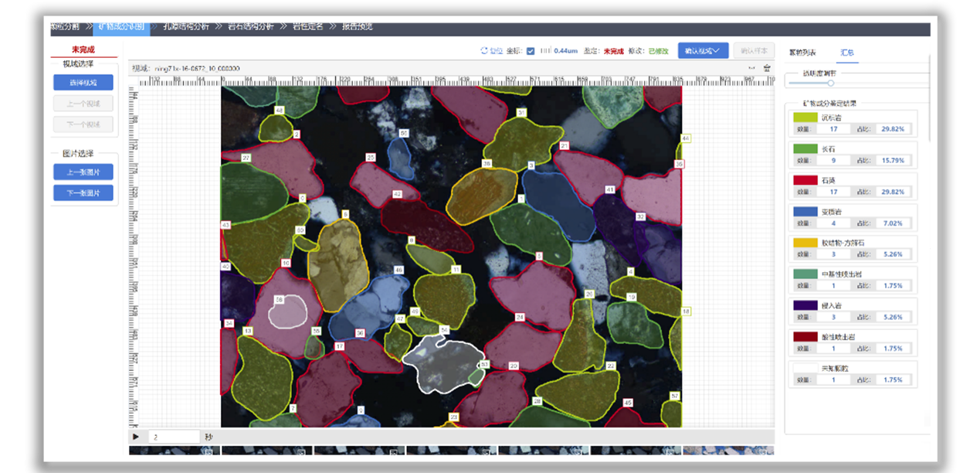Open the blue confirm view dropdown button
This screenshot has height=473, width=980.
703,50
